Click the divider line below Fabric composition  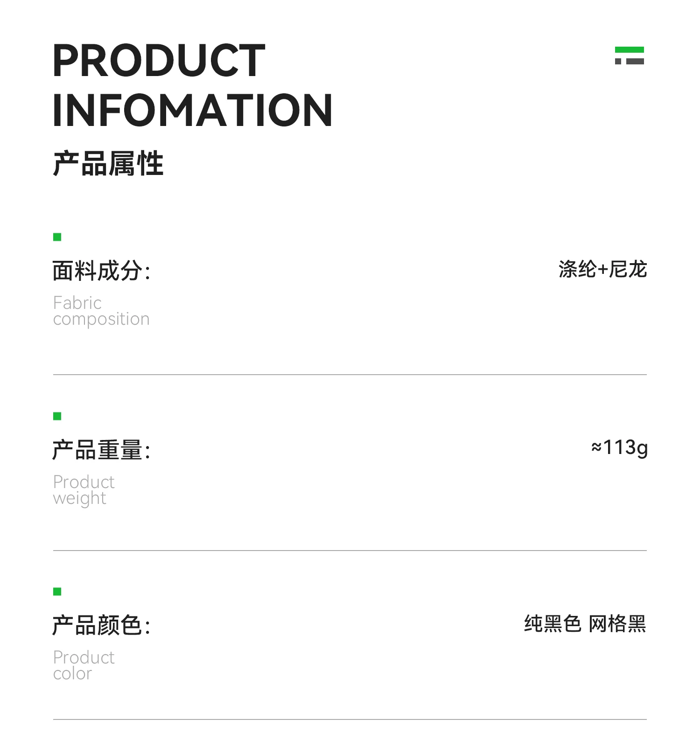coord(350,375)
